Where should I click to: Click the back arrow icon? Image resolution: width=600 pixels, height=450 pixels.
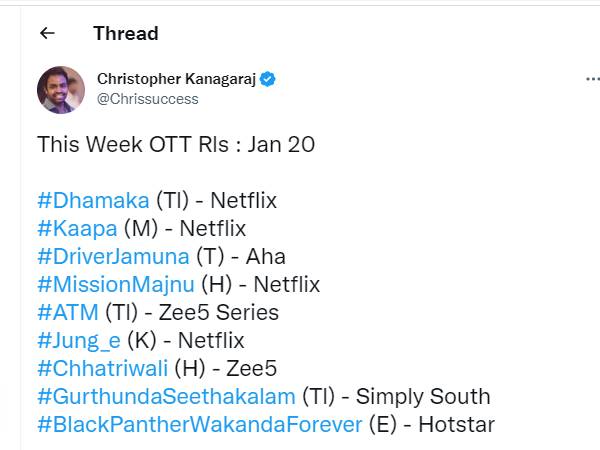[47, 33]
